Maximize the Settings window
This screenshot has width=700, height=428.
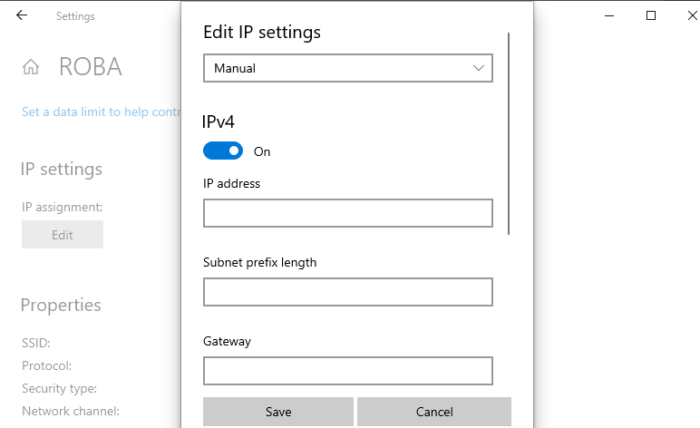651,16
